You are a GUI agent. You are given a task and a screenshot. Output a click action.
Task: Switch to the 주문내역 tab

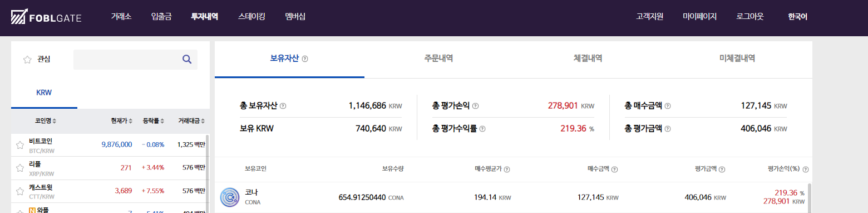(x=438, y=59)
